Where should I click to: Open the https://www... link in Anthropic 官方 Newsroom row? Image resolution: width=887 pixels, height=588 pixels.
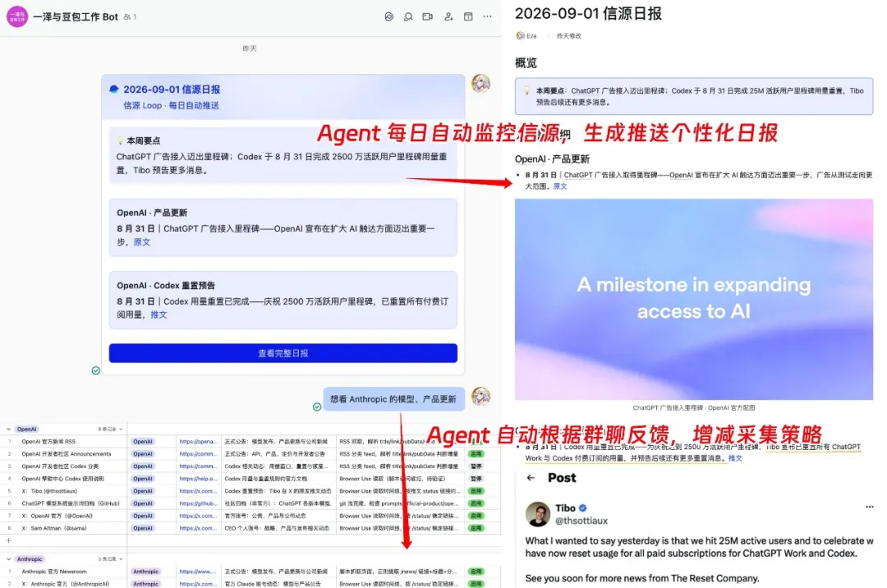tap(198, 572)
